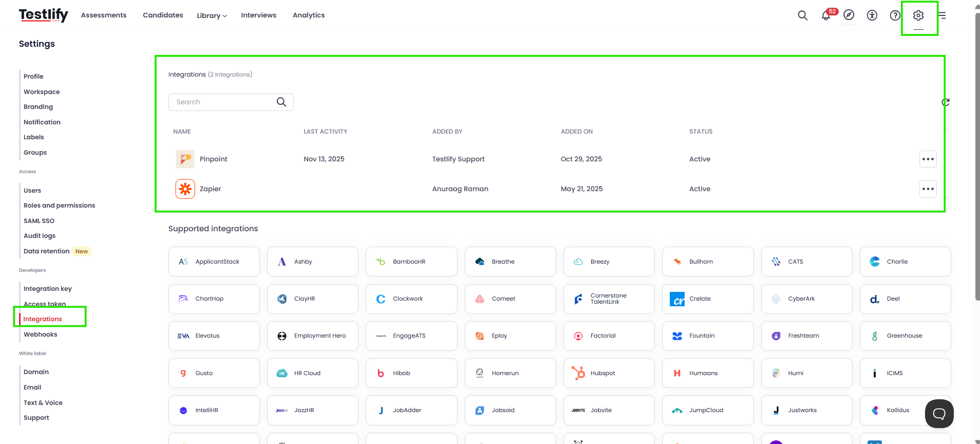Select Integrations in sidebar
This screenshot has height=444, width=980.
[x=43, y=319]
